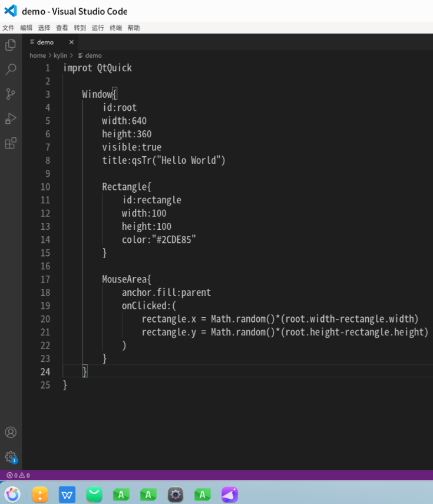Click the 'anchor.fill:parent' line
This screenshot has width=433, height=504.
(166, 292)
